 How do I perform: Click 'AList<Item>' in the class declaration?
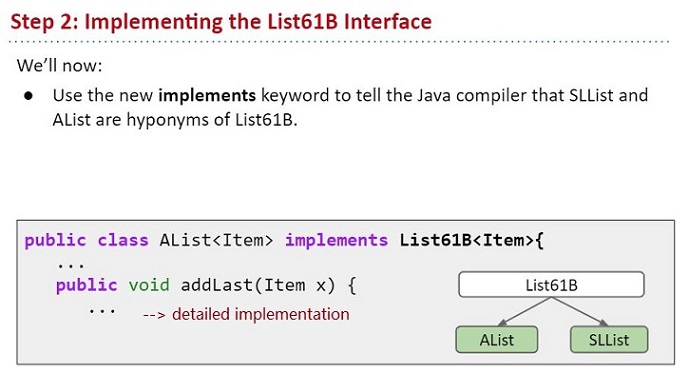pyautogui.click(x=216, y=240)
